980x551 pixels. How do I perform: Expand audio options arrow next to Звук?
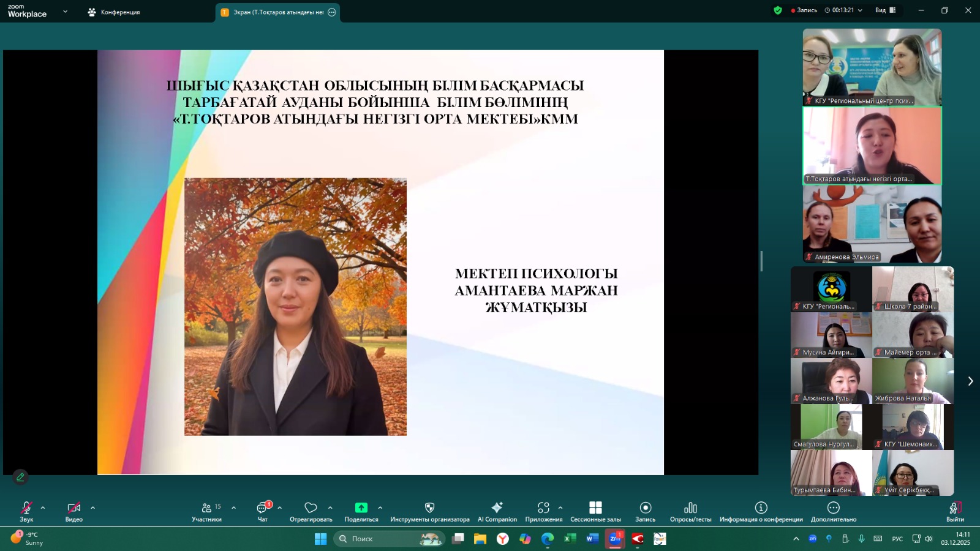pyautogui.click(x=43, y=508)
